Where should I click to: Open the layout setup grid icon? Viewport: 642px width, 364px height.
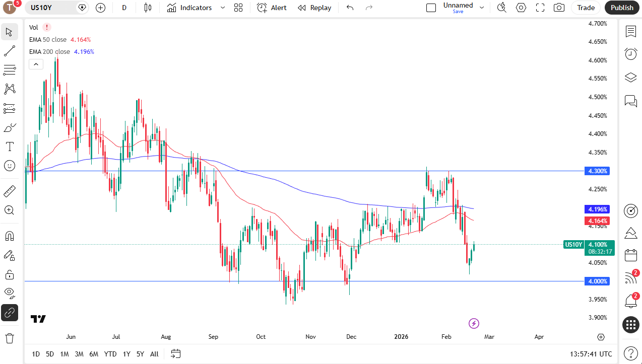238,8
